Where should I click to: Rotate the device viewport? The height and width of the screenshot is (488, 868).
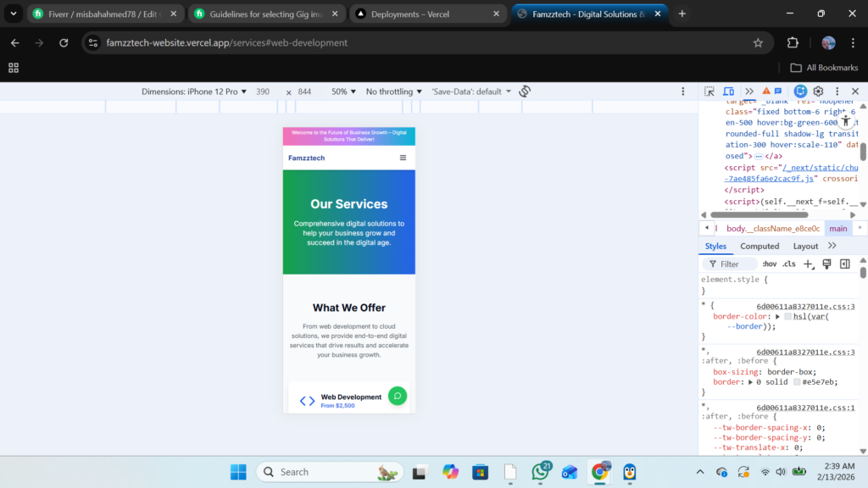tap(525, 91)
